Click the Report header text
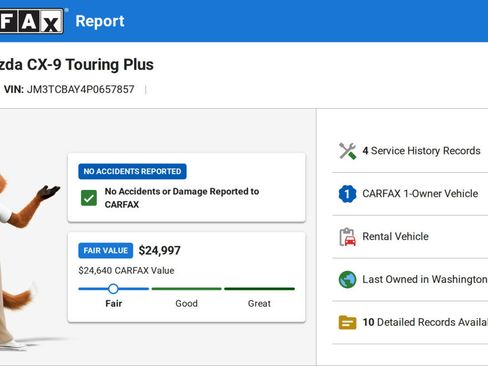This screenshot has height=366, width=488. coord(100,21)
